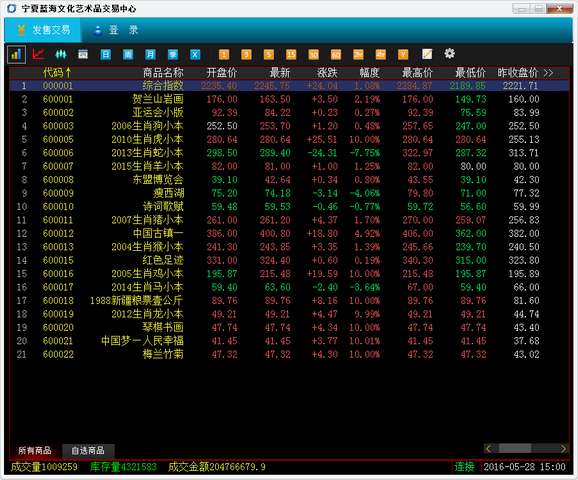Screen dimensions: 578x480
Task: Sort by the 代码 column header
Action: click(x=57, y=73)
